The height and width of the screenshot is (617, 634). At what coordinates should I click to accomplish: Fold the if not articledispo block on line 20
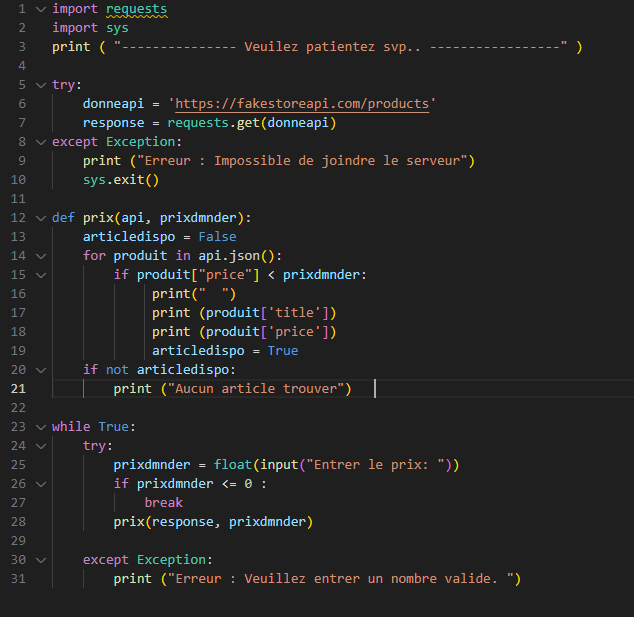(41, 370)
